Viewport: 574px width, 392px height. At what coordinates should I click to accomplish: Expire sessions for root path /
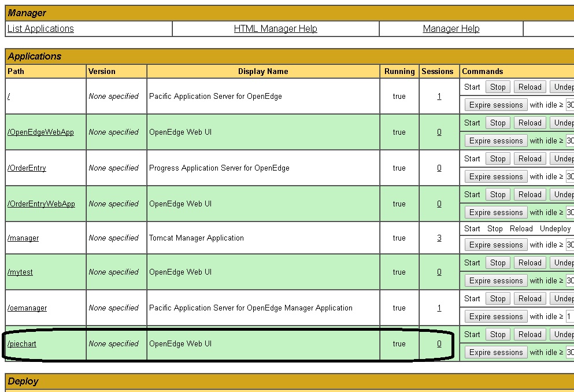[x=496, y=105]
